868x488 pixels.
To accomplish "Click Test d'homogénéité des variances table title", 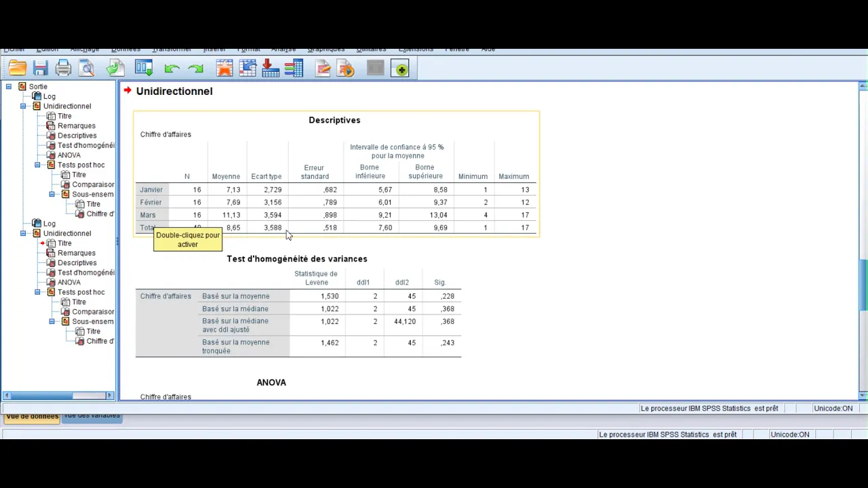I will tap(297, 259).
